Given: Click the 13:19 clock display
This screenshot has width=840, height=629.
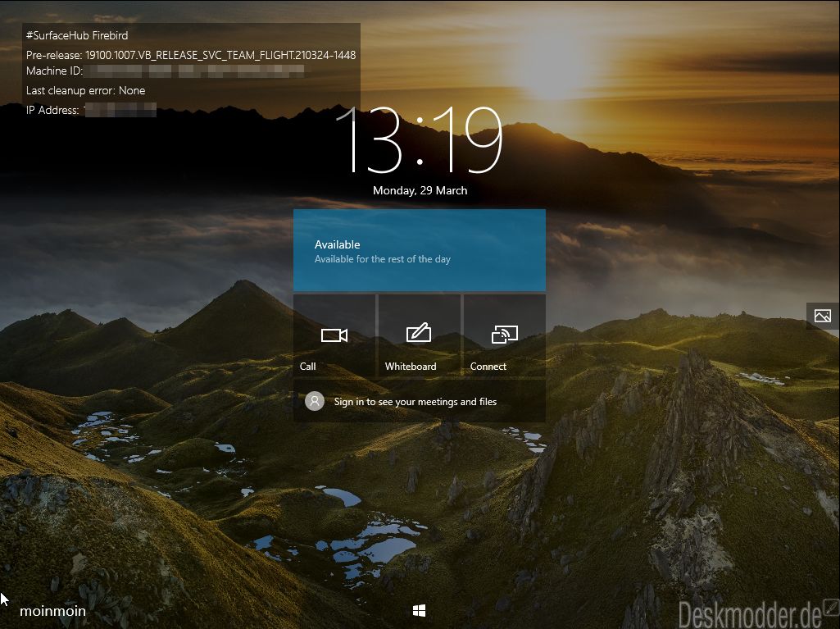Looking at the screenshot, I should click(420, 140).
